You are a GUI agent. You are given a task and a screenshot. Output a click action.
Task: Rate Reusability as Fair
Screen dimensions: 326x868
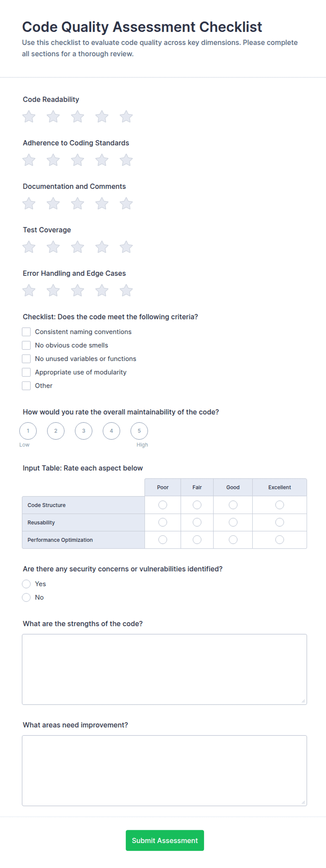197,522
